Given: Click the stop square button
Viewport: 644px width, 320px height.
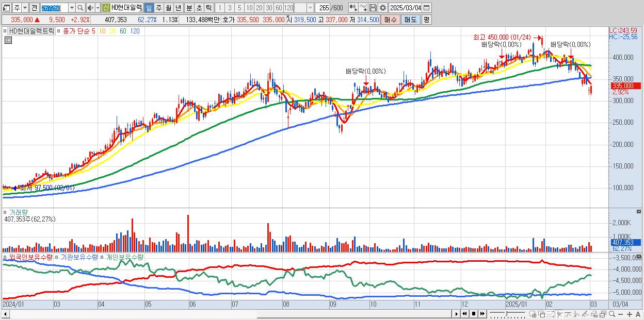Looking at the screenshot, I should (x=474, y=314).
